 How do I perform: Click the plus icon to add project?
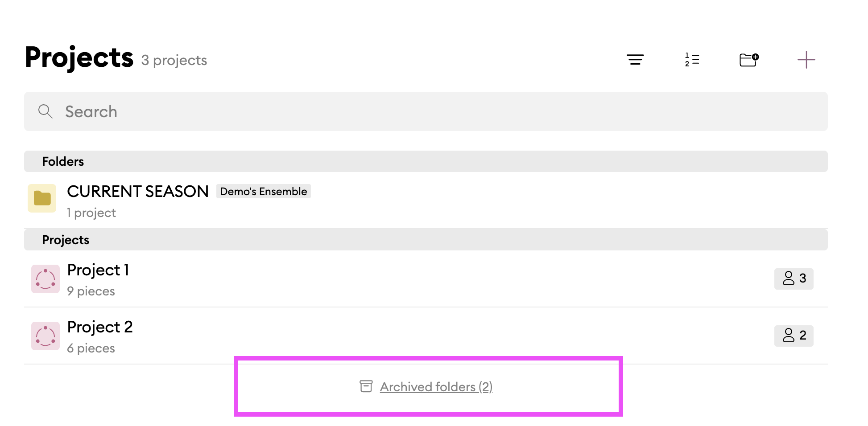click(x=806, y=60)
